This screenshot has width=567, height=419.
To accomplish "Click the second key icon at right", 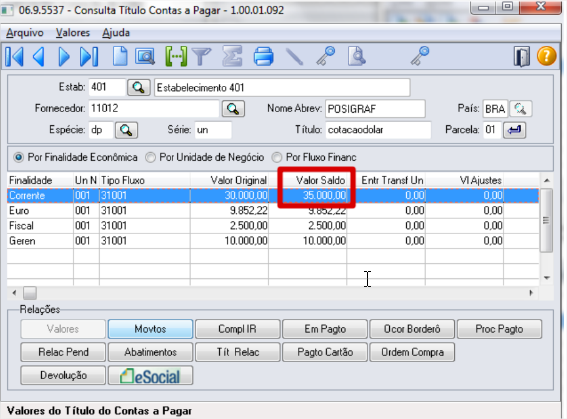I will pyautogui.click(x=419, y=56).
